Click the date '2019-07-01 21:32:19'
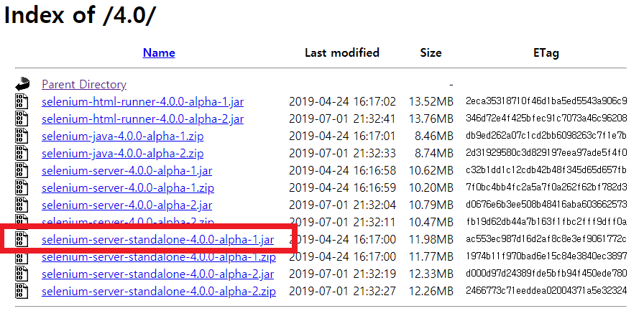Screen dimensions: 644x311 click(342, 274)
